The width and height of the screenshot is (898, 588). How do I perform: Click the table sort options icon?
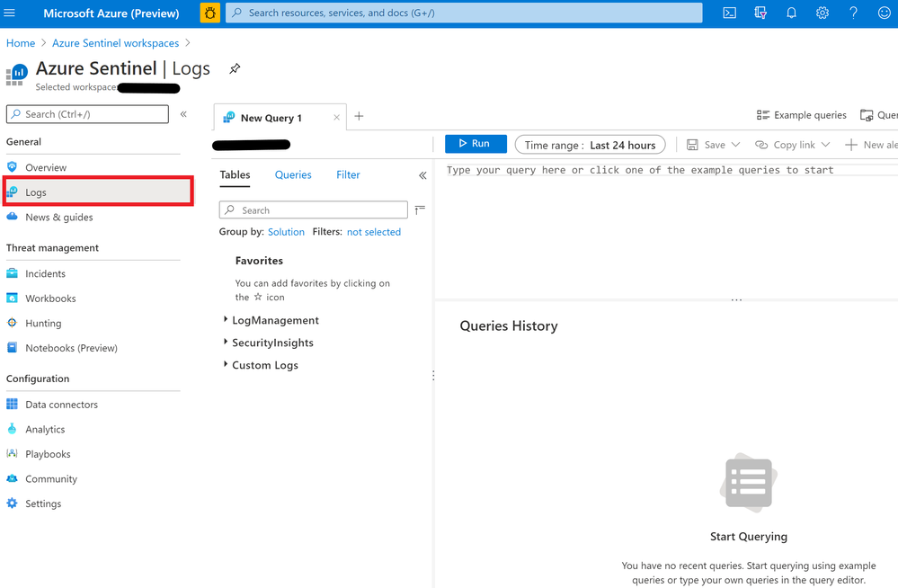click(x=420, y=210)
